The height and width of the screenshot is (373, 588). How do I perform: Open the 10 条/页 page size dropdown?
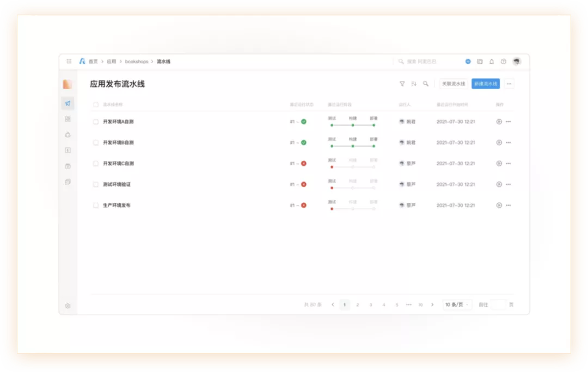coord(456,305)
